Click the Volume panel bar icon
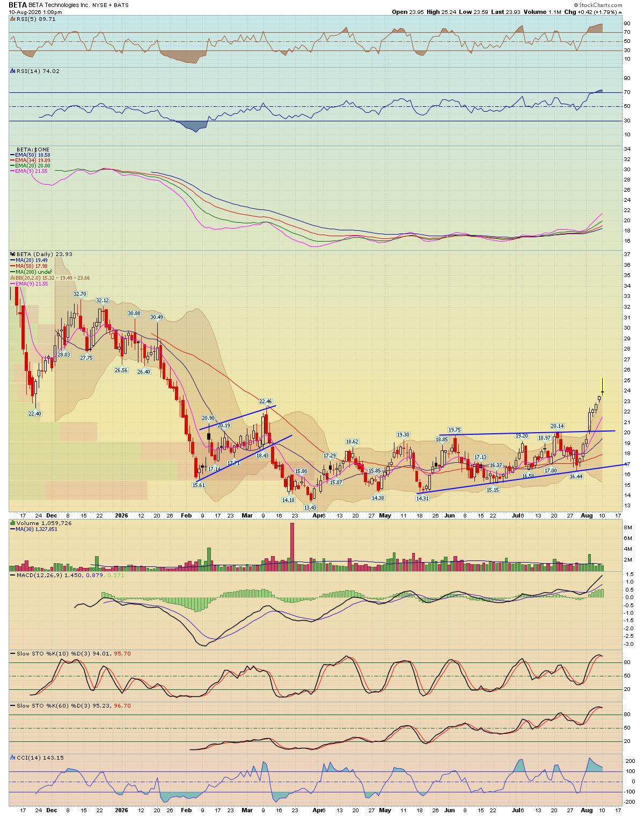This screenshot has height=816, width=644. tap(13, 523)
